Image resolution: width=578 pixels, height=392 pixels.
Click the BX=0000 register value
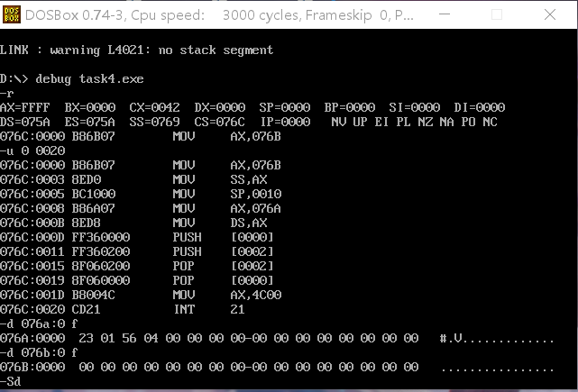point(90,107)
